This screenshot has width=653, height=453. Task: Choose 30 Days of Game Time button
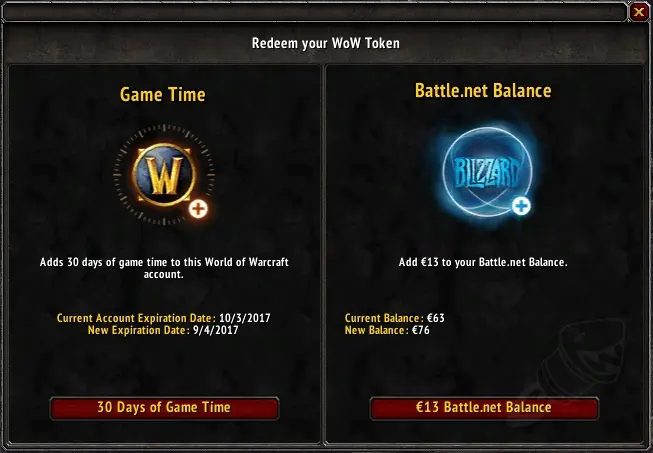pyautogui.click(x=164, y=408)
